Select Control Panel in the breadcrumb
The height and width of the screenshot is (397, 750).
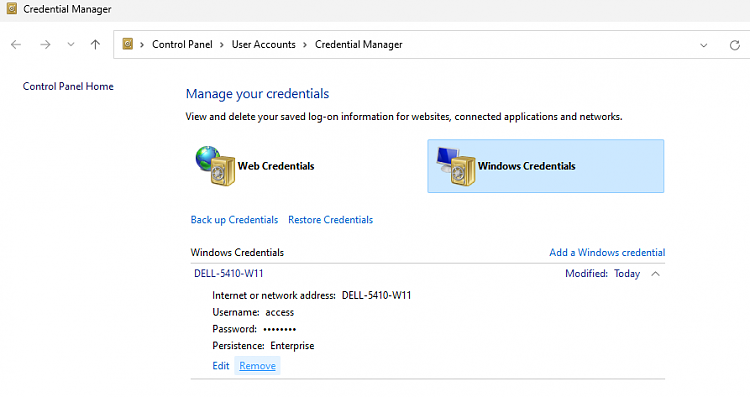182,44
